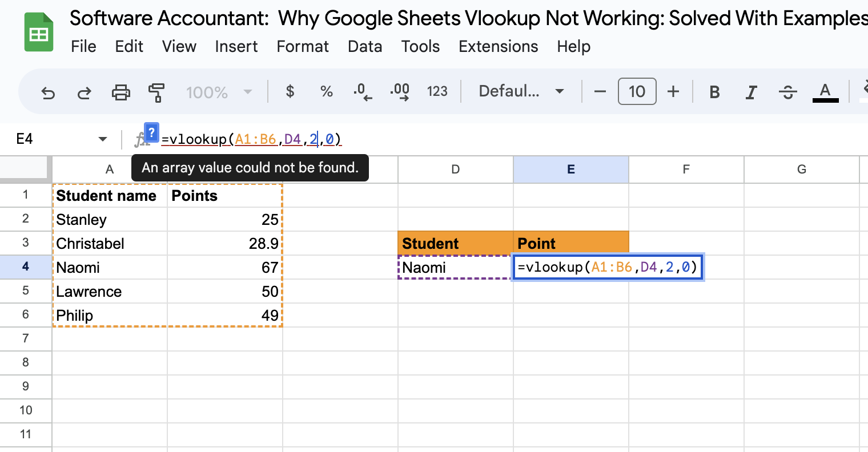Select the cell containing Philip
Image resolution: width=868 pixels, height=452 pixels.
(110, 315)
